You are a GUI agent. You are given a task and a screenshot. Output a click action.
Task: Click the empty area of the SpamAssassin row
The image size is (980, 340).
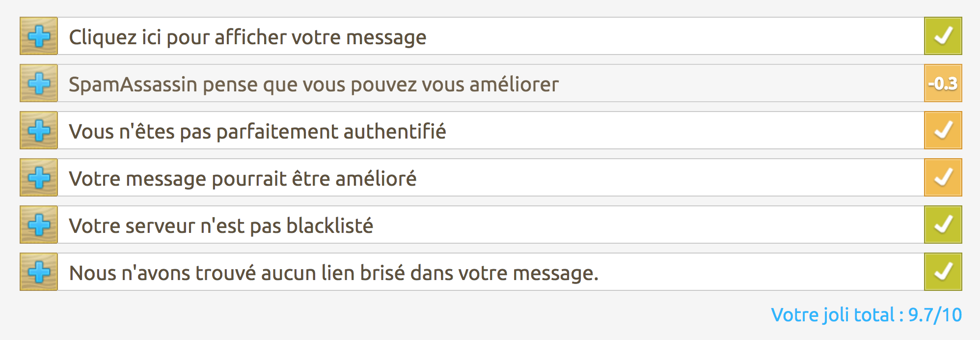pos(736,84)
